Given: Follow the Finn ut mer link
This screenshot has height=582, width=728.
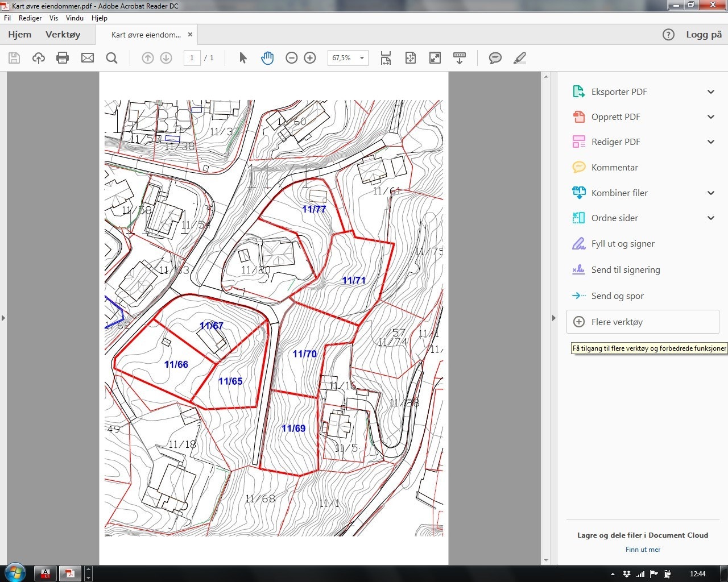Looking at the screenshot, I should pyautogui.click(x=643, y=550).
